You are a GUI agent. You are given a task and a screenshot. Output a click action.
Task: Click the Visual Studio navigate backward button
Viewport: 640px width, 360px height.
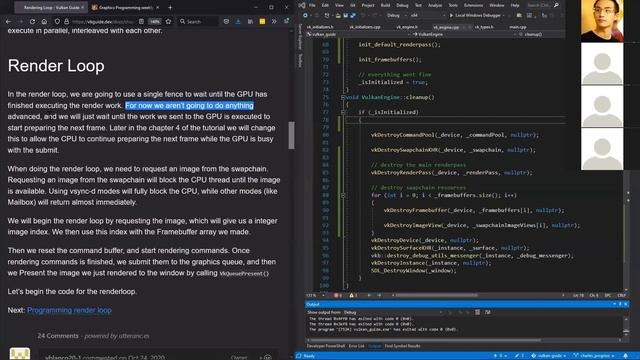coord(305,16)
